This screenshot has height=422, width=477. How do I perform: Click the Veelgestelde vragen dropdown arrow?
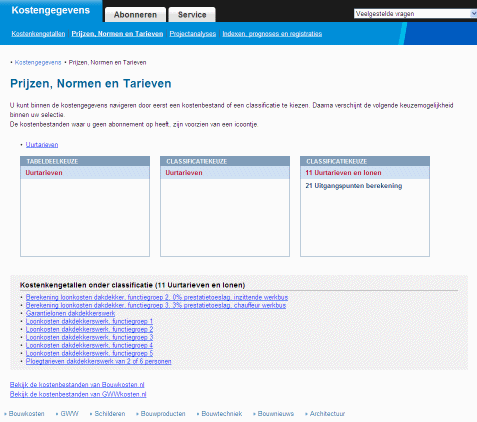click(x=474, y=14)
